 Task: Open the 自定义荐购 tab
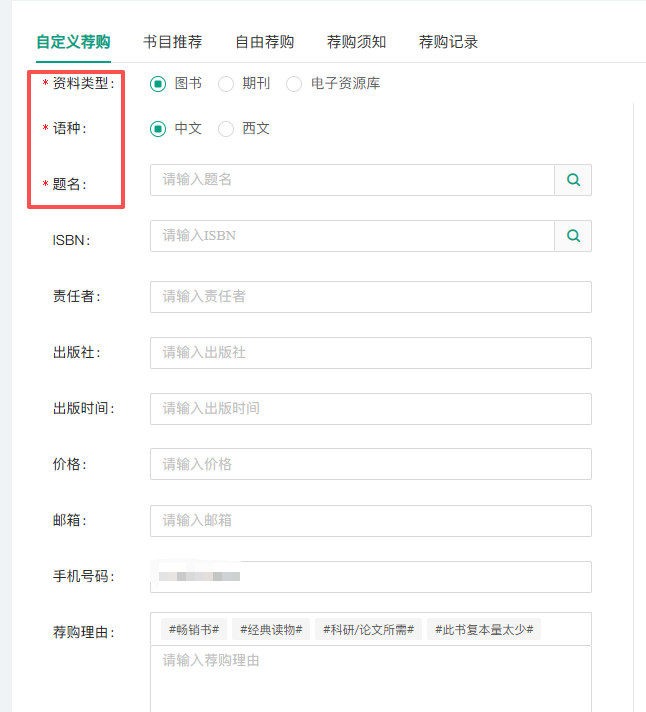tap(73, 42)
